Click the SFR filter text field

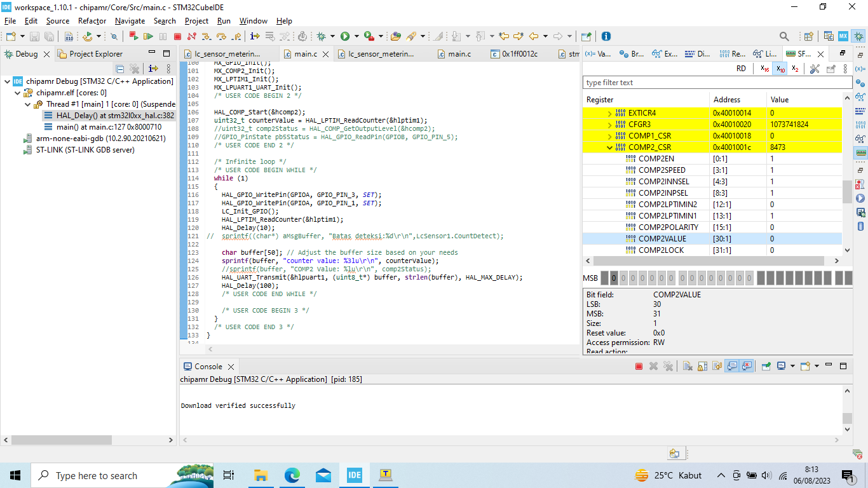[717, 83]
